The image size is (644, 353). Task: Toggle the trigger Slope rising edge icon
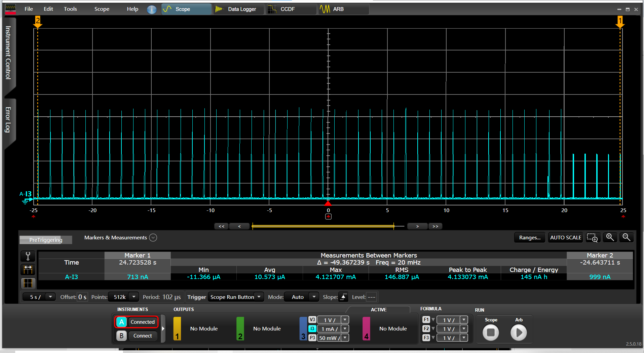coord(343,297)
